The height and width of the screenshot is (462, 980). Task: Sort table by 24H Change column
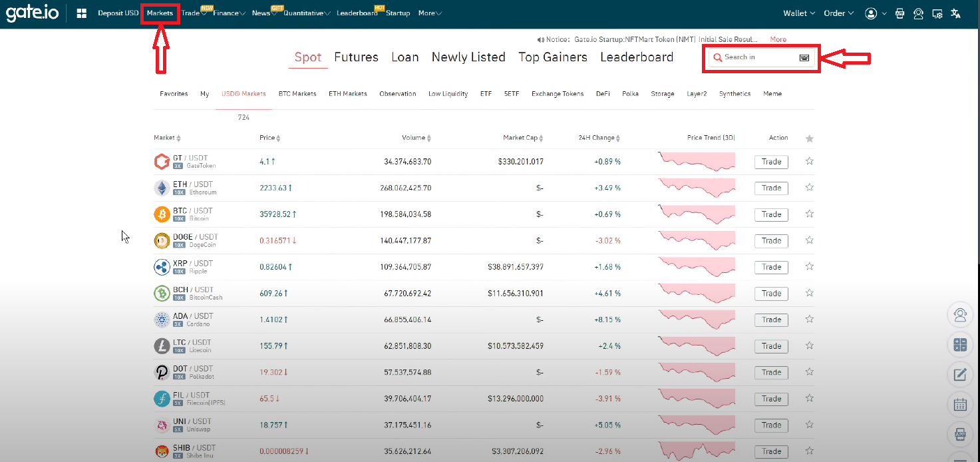(599, 138)
